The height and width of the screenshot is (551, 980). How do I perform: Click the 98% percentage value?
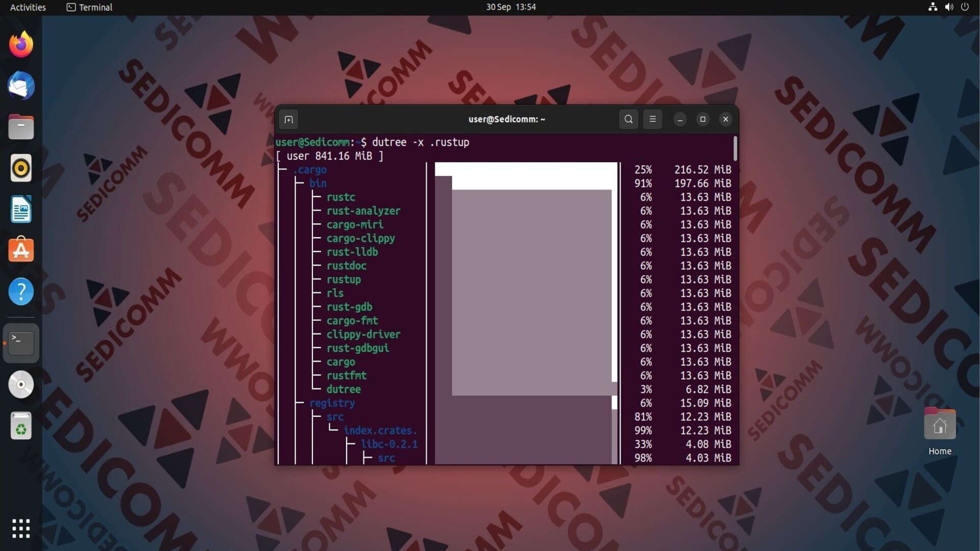coord(643,458)
